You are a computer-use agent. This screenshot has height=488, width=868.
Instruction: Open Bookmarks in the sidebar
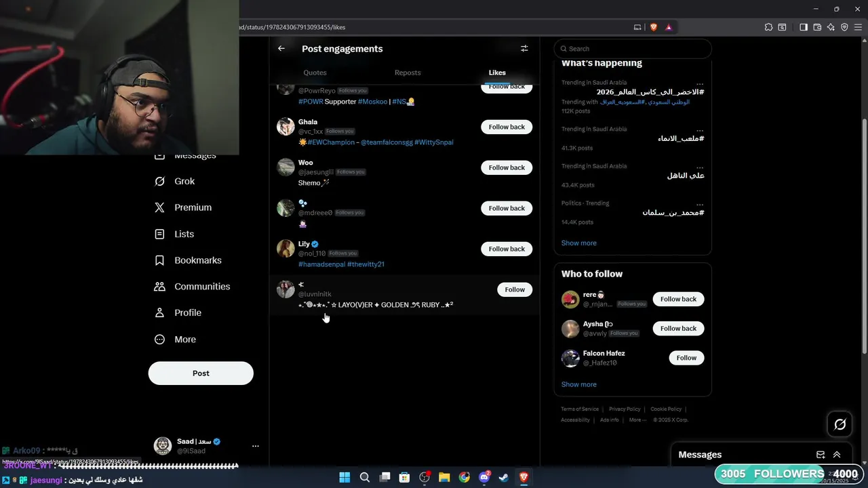pyautogui.click(x=188, y=260)
